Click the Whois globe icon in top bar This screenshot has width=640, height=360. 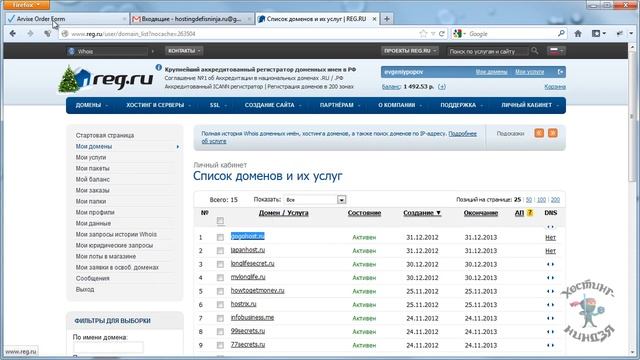point(71,51)
